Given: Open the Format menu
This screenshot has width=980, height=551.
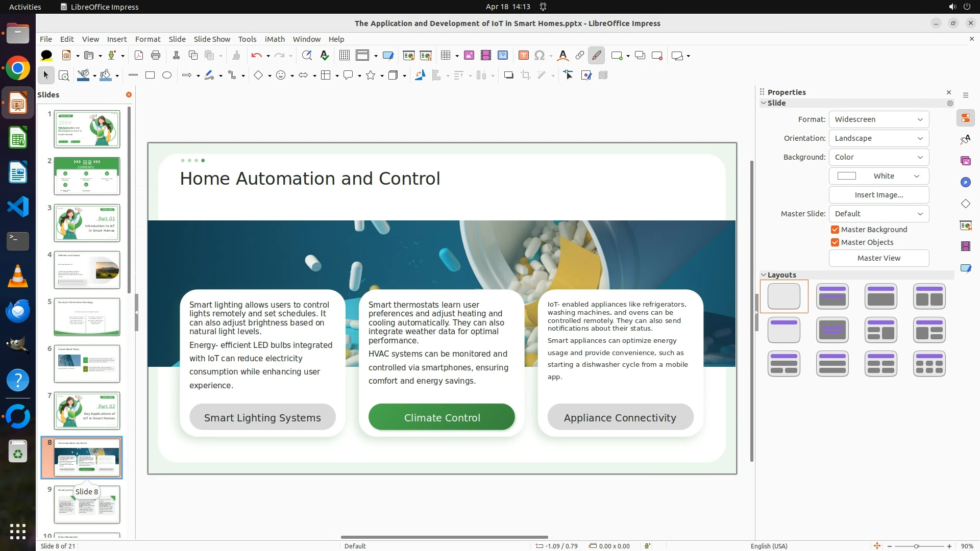Looking at the screenshot, I should [x=148, y=39].
